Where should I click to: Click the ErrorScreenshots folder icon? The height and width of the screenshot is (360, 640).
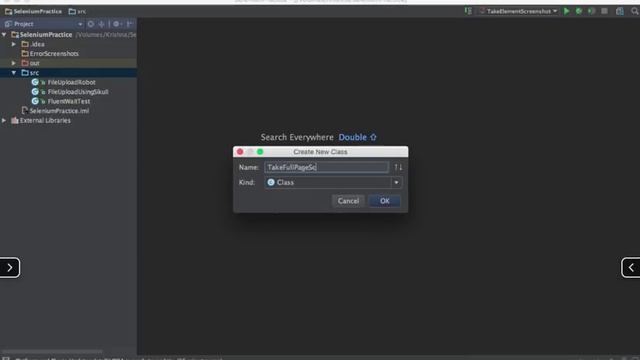(x=25, y=53)
